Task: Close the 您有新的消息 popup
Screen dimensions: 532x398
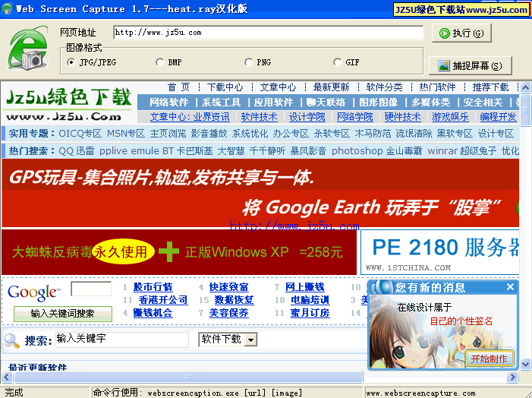Action: (x=510, y=287)
